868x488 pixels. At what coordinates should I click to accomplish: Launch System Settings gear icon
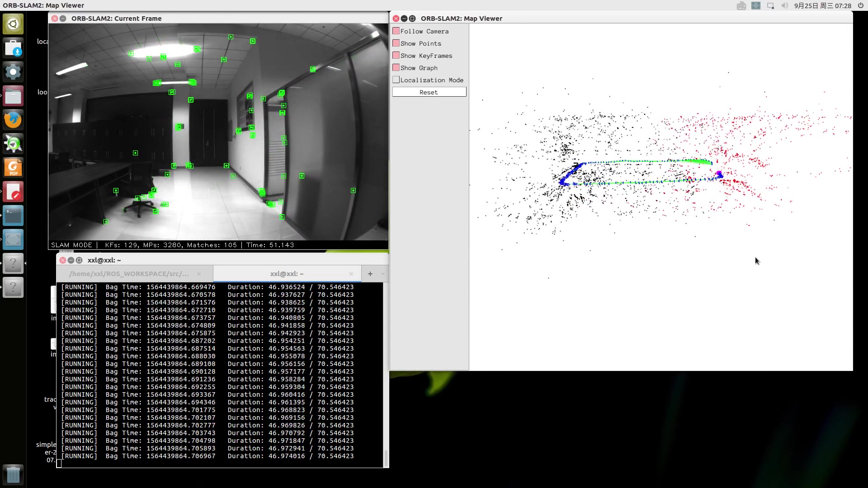[13, 71]
